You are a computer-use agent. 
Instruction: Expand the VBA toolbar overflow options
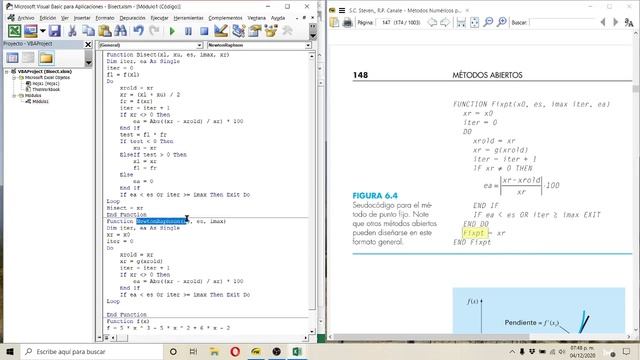click(x=313, y=31)
